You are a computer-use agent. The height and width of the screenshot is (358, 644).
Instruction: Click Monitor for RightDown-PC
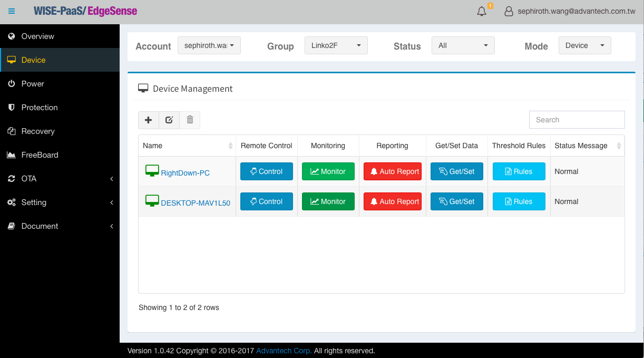(x=328, y=171)
